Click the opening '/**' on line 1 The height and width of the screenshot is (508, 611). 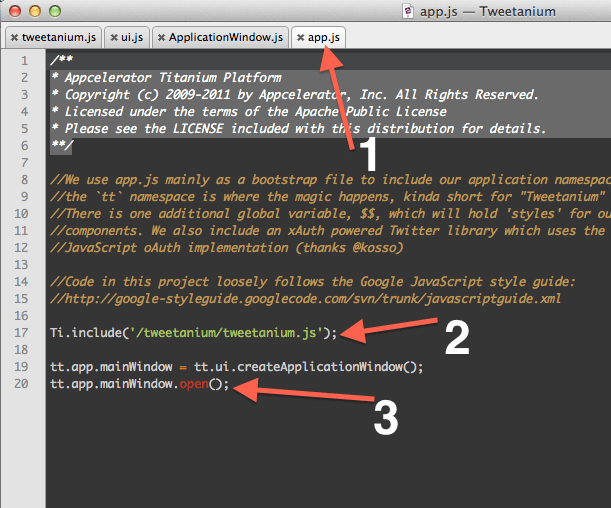point(62,60)
